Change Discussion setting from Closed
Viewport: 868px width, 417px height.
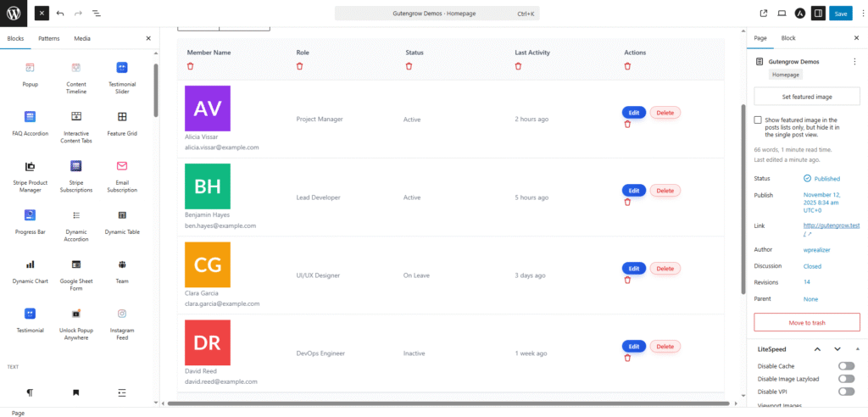coord(812,266)
